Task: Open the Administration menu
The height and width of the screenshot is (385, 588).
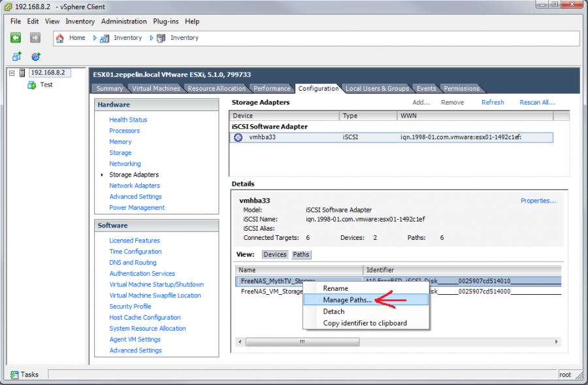Action: 123,22
